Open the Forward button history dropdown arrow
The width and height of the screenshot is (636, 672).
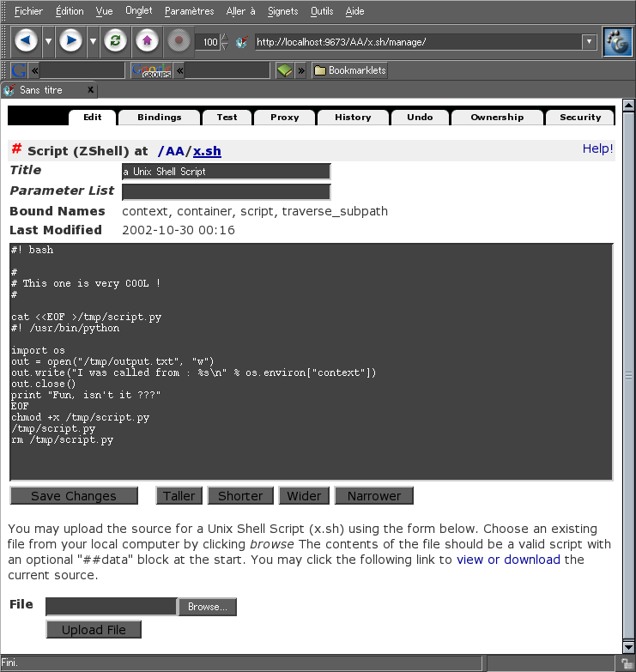point(93,41)
